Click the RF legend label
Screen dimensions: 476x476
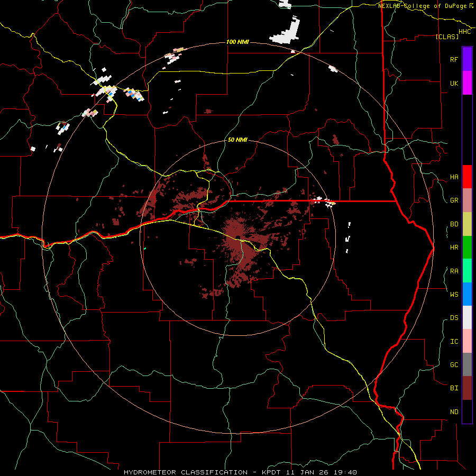454,59
